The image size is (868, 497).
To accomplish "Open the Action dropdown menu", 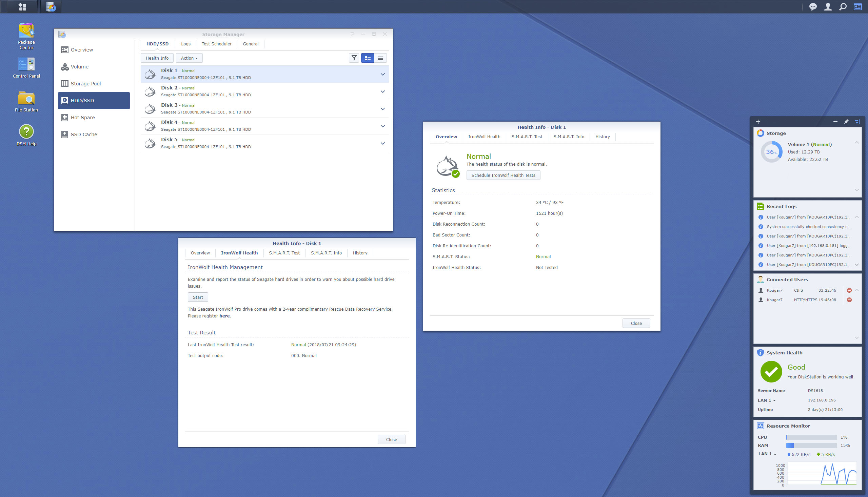I will click(189, 58).
